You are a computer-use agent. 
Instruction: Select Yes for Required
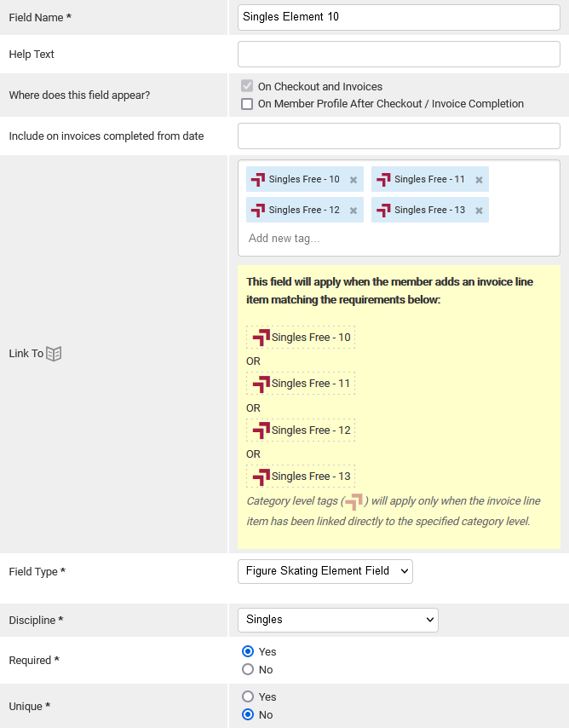click(248, 651)
